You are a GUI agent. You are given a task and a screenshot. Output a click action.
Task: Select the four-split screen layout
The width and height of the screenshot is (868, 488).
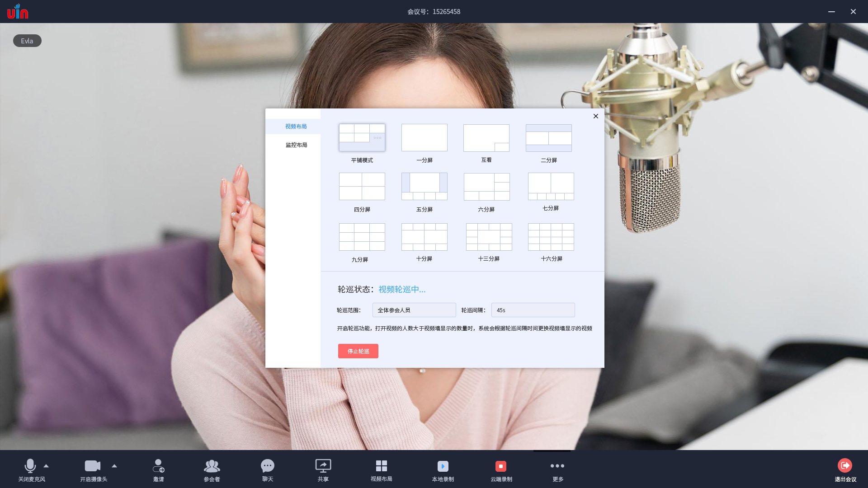click(362, 186)
